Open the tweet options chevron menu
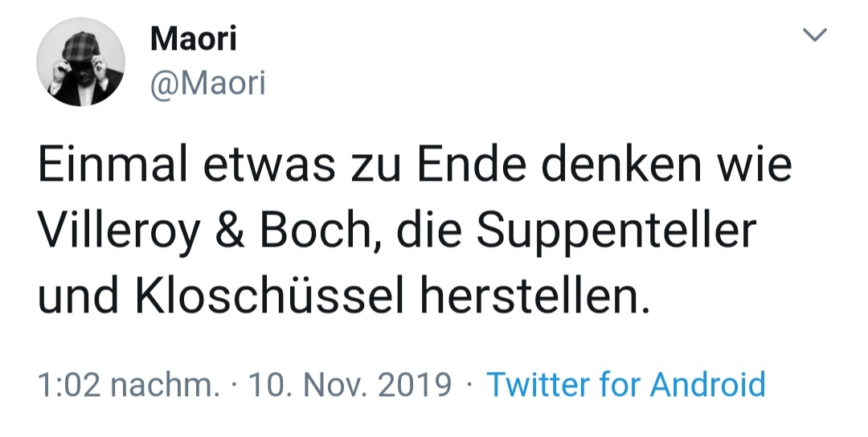Image resolution: width=868 pixels, height=437 pixels. [x=816, y=35]
